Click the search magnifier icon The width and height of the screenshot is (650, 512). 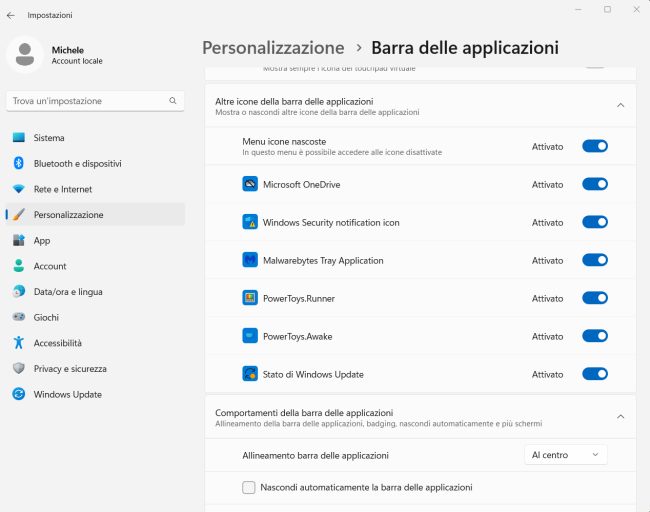coord(173,101)
